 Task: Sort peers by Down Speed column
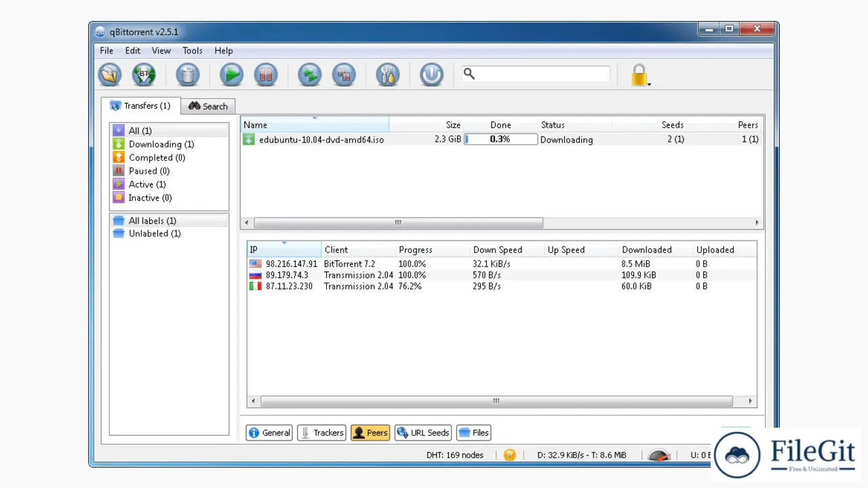click(x=507, y=249)
